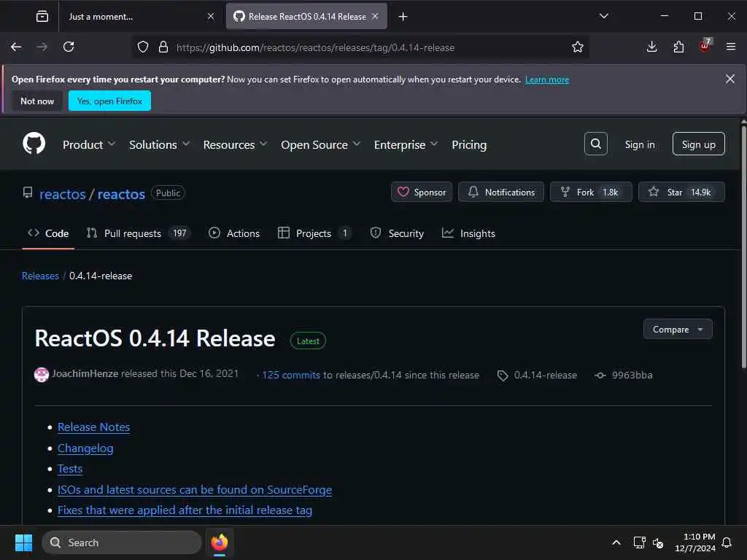This screenshot has height=560, width=747.
Task: Open the list all tabs chevron
Action: 603,16
